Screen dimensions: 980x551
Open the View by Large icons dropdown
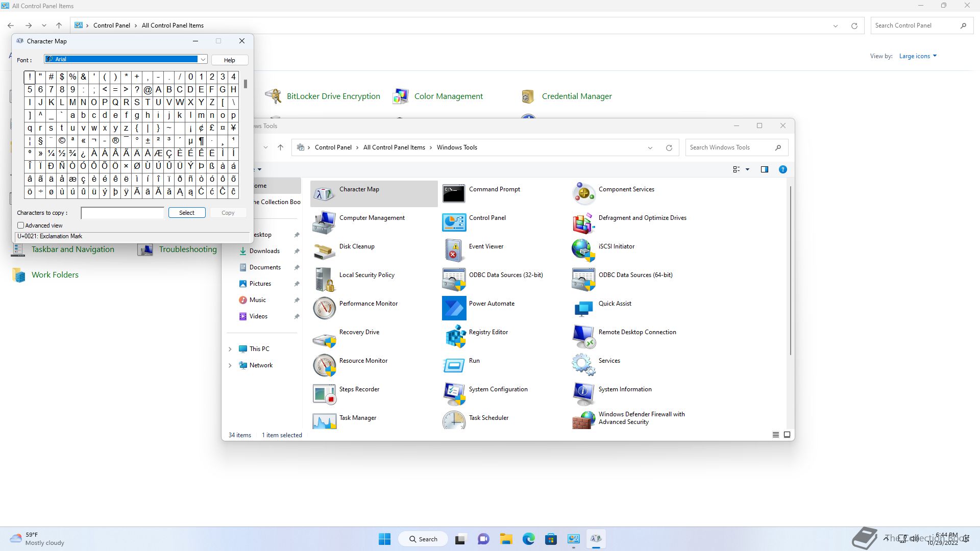(x=917, y=56)
